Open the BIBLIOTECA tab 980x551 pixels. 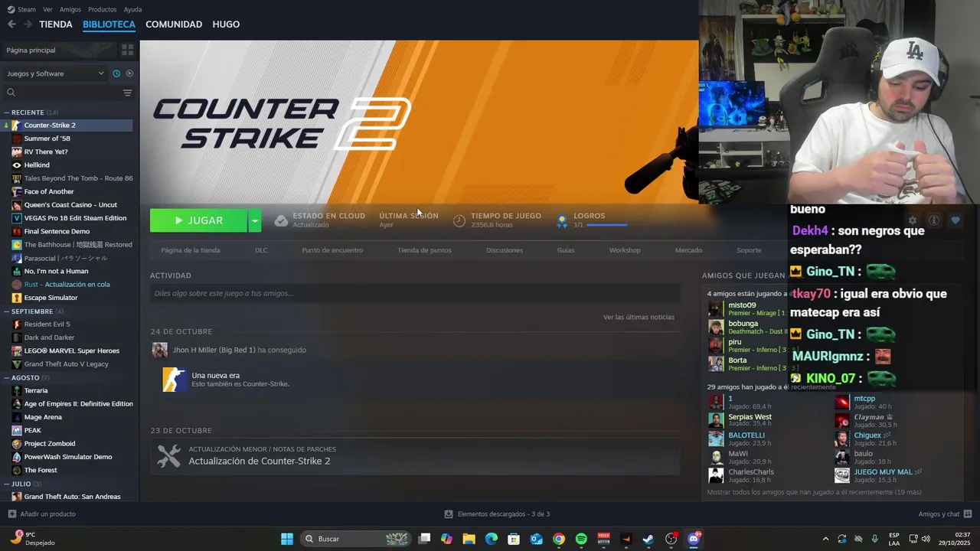pyautogui.click(x=109, y=24)
